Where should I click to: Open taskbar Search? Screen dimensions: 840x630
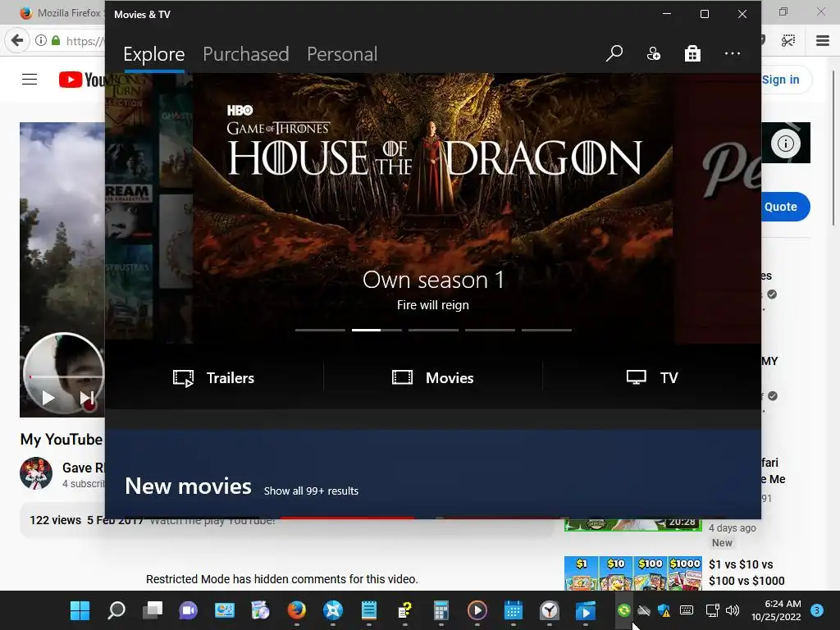(116, 610)
